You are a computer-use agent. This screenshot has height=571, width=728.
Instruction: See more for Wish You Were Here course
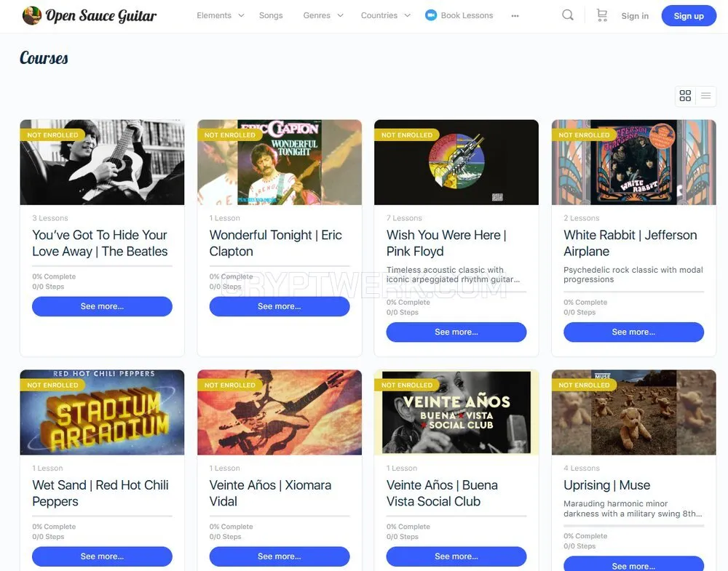pyautogui.click(x=456, y=332)
